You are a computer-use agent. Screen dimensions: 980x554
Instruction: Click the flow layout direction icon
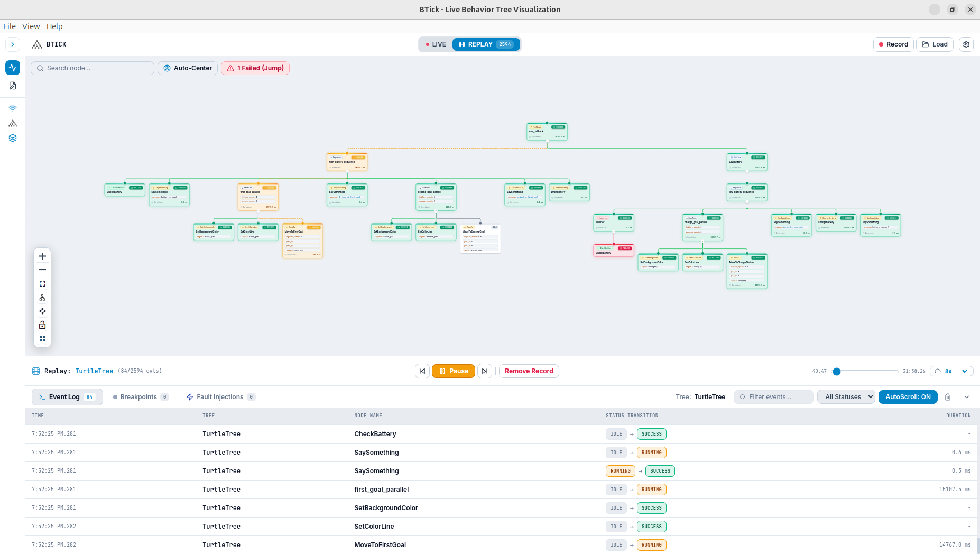(x=42, y=311)
